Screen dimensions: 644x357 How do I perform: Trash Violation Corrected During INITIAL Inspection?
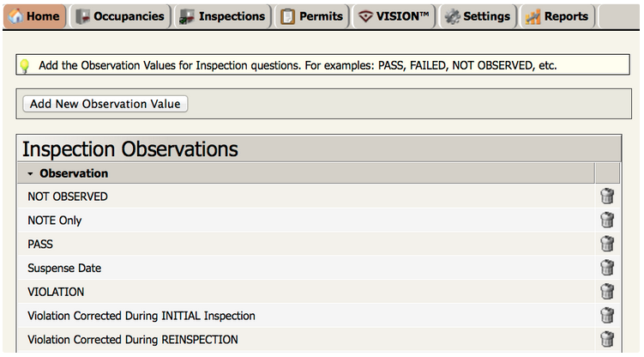coord(607,316)
